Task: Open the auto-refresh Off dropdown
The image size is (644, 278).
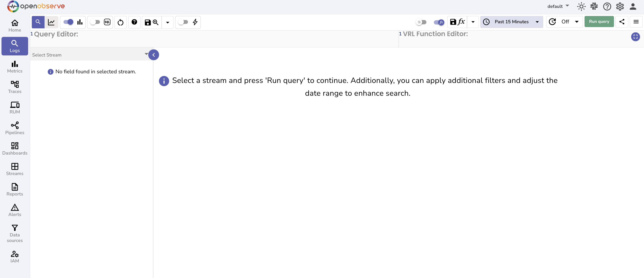Action: click(x=564, y=22)
